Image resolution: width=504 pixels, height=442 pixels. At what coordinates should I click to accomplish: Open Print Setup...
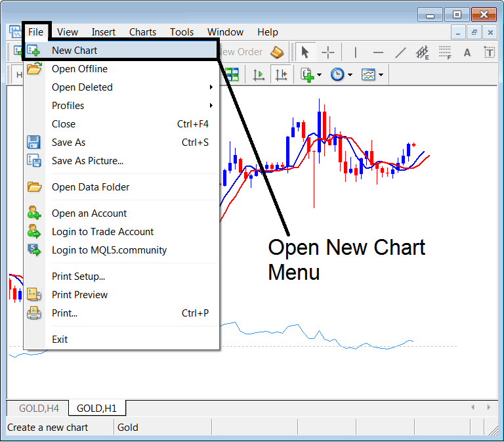[x=121, y=276]
